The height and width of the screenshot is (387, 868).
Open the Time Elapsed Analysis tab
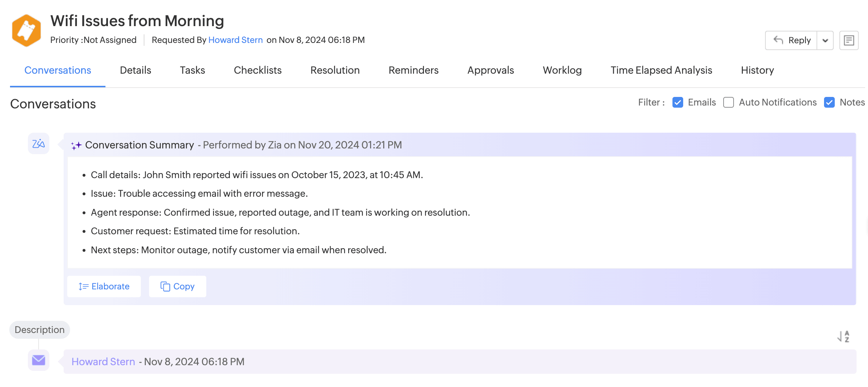click(661, 70)
